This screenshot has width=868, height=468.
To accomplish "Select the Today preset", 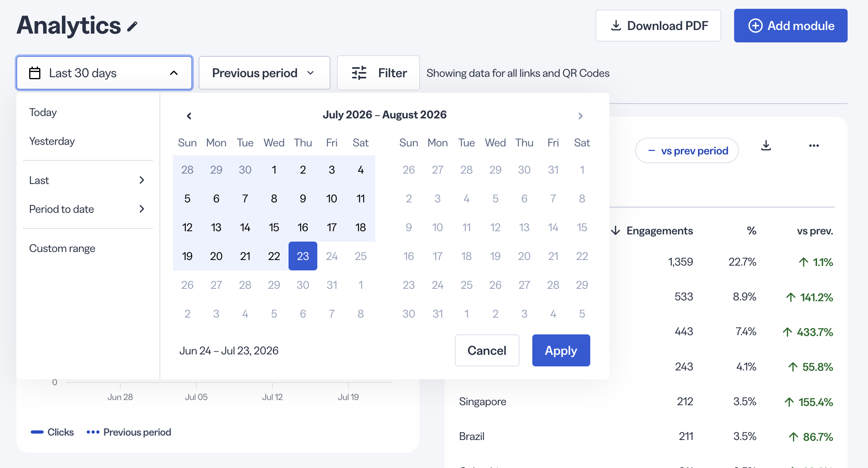I will [x=43, y=112].
